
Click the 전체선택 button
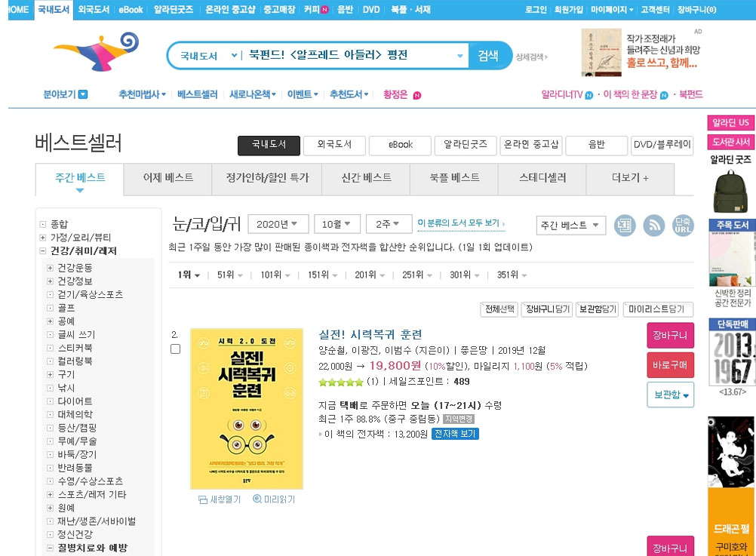[499, 309]
